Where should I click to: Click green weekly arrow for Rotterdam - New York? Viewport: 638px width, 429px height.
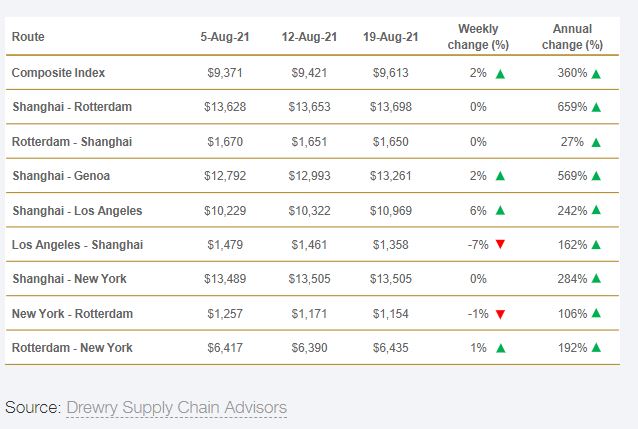[x=500, y=348]
